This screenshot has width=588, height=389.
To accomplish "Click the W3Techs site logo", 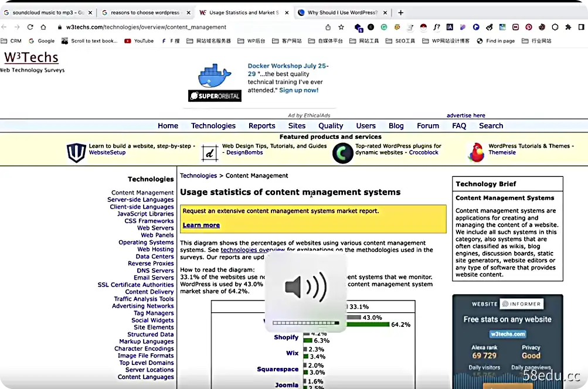I will pos(32,58).
